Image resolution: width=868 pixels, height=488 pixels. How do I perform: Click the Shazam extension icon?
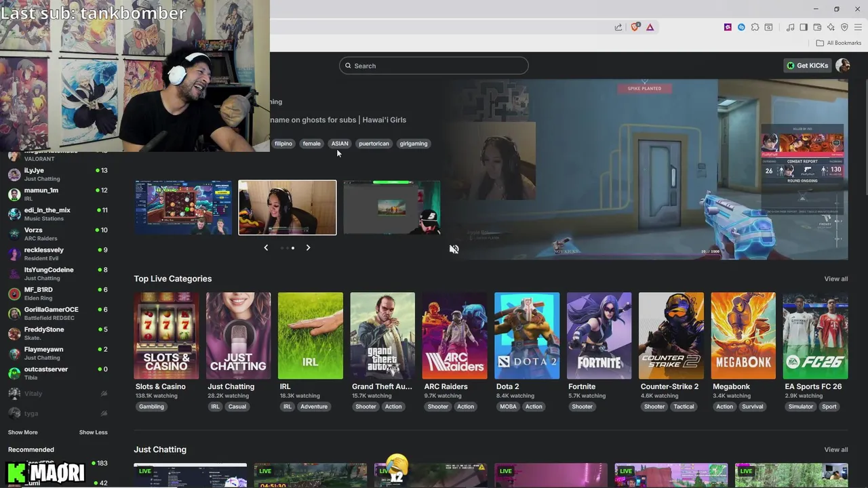pyautogui.click(x=741, y=27)
